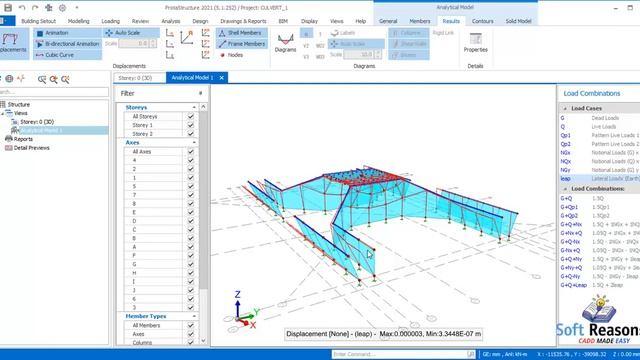640x360 pixels.
Task: Click the V3 diagram button
Action: (x=306, y=57)
